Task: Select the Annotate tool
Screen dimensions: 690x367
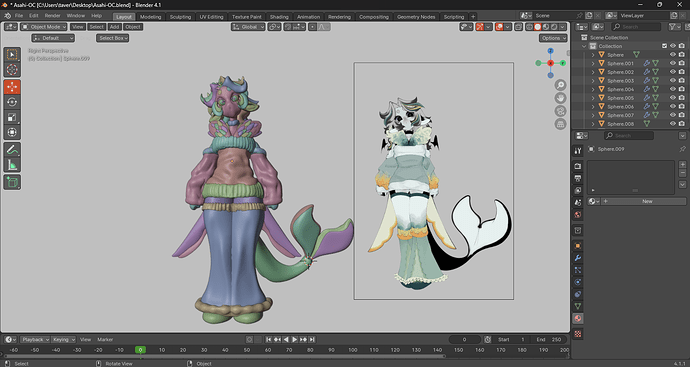Action: click(x=12, y=150)
